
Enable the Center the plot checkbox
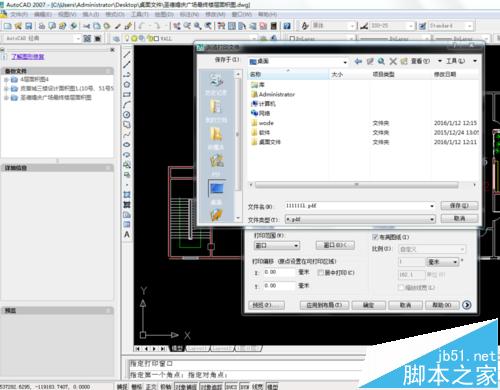click(320, 273)
